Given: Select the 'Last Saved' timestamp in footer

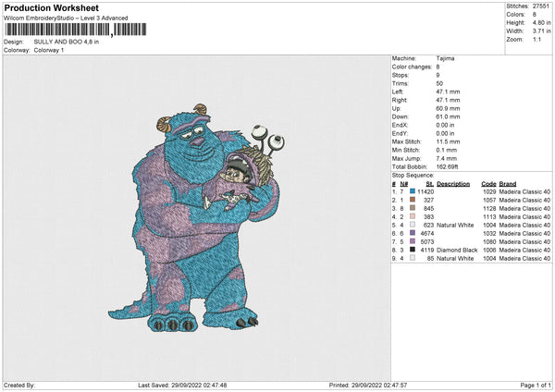Looking at the screenshot, I should click(x=182, y=386).
